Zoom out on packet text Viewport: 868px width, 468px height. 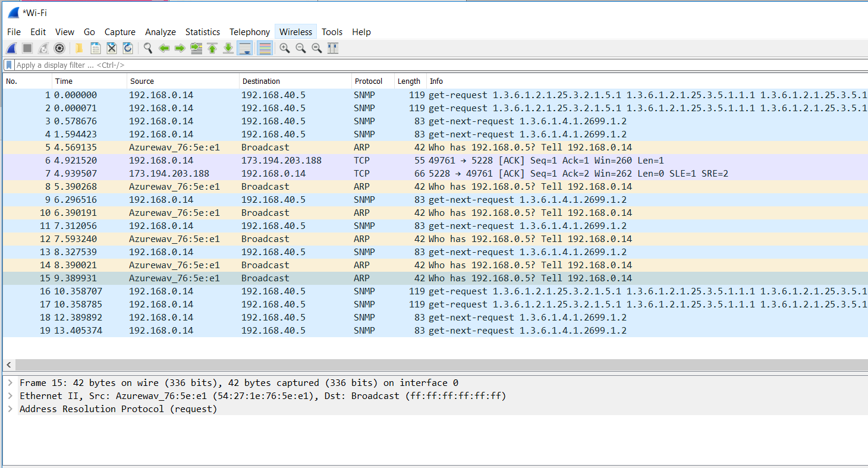tap(301, 48)
